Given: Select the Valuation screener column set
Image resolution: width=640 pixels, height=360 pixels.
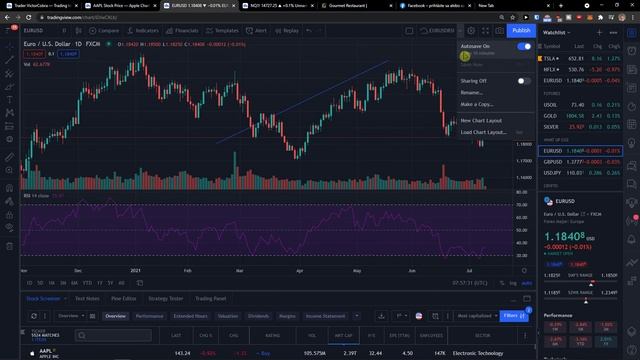Looking at the screenshot, I should [227, 316].
